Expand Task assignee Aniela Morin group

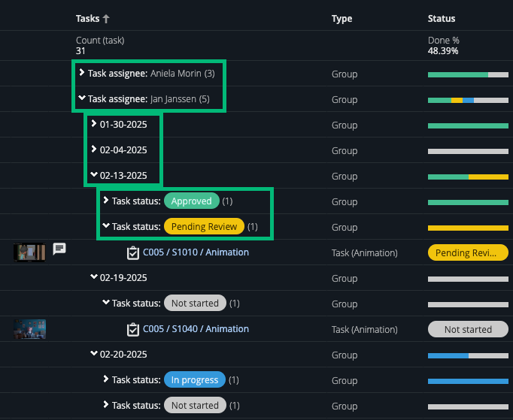[82, 73]
